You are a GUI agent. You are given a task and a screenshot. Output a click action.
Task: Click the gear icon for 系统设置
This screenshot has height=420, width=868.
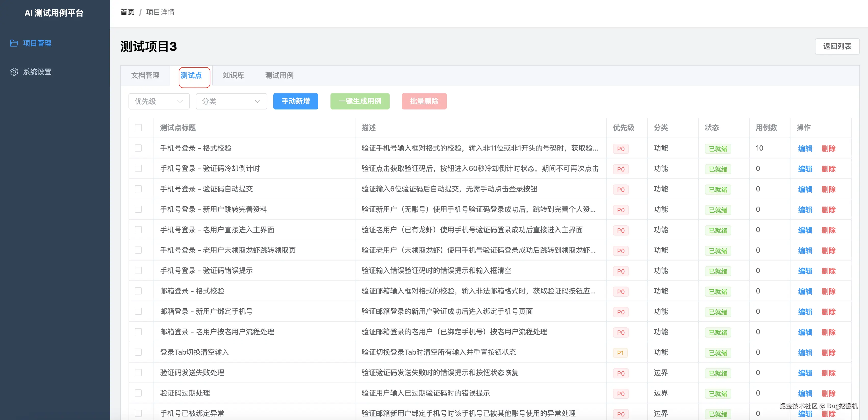[14, 72]
